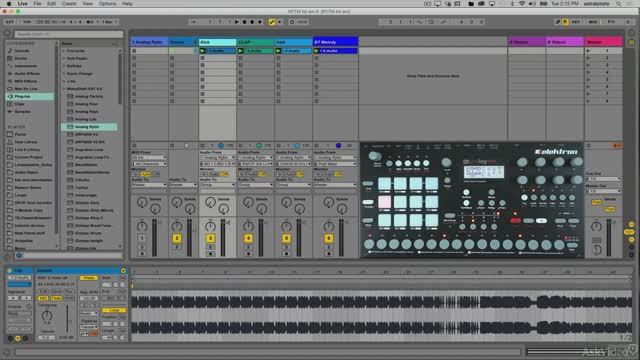
Task: Expand the second folder in browser list
Action: pyautogui.click(x=64, y=58)
